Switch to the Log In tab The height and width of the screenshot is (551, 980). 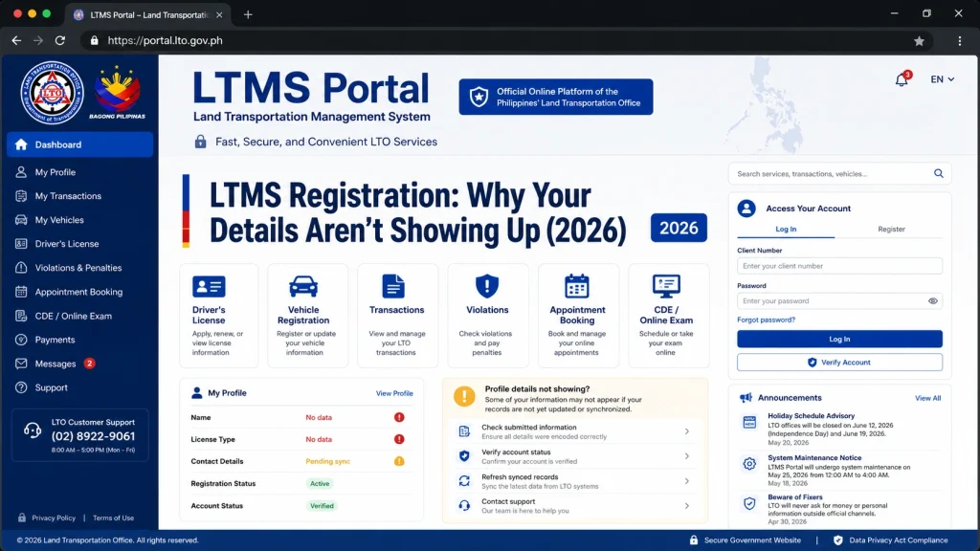(786, 230)
